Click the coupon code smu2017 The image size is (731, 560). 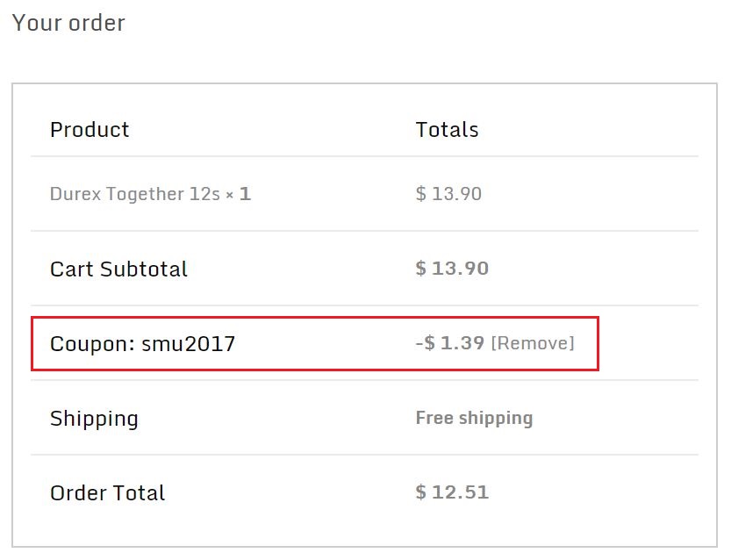click(188, 344)
